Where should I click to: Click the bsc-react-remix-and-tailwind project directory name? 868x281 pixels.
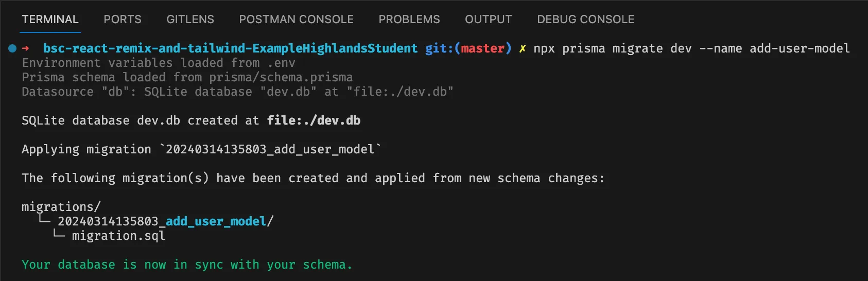[230, 48]
